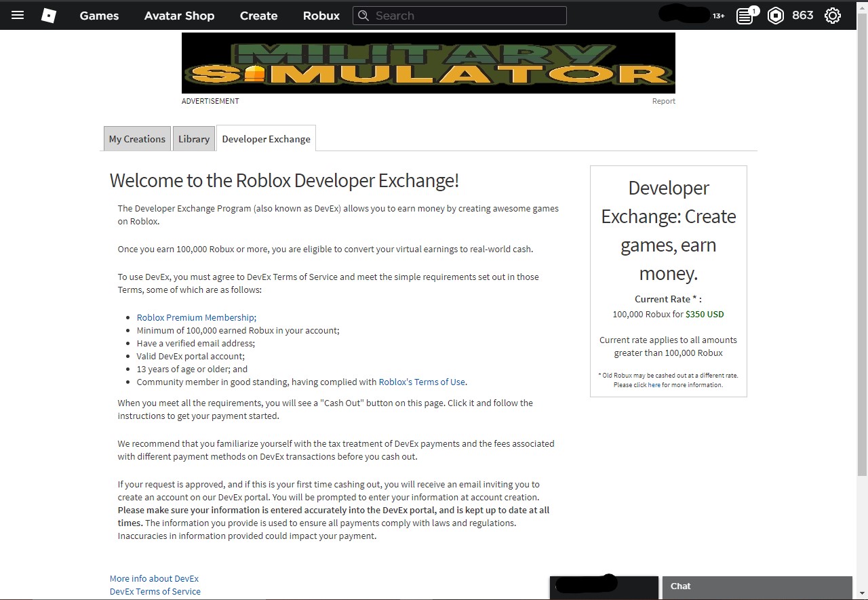
Task: Open the hamburger navigation menu
Action: click(18, 15)
